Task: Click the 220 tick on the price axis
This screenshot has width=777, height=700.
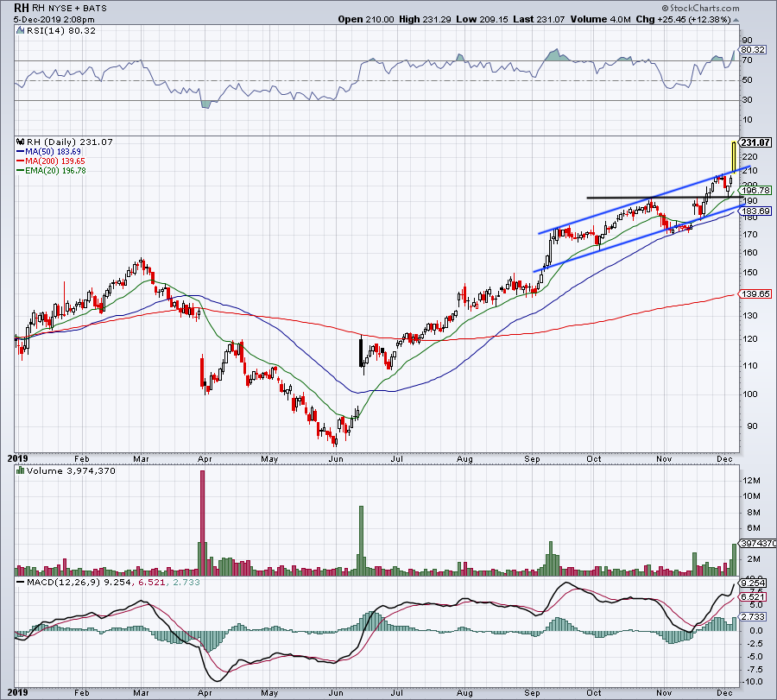Action: click(x=749, y=157)
